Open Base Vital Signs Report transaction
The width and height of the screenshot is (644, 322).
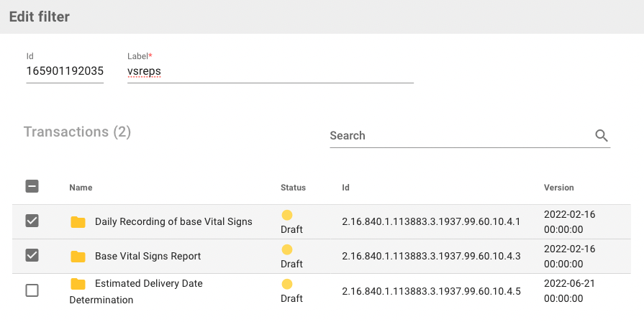coord(148,257)
